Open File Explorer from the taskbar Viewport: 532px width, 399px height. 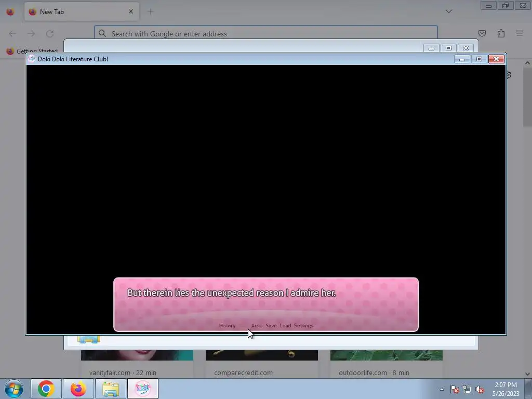(110, 389)
